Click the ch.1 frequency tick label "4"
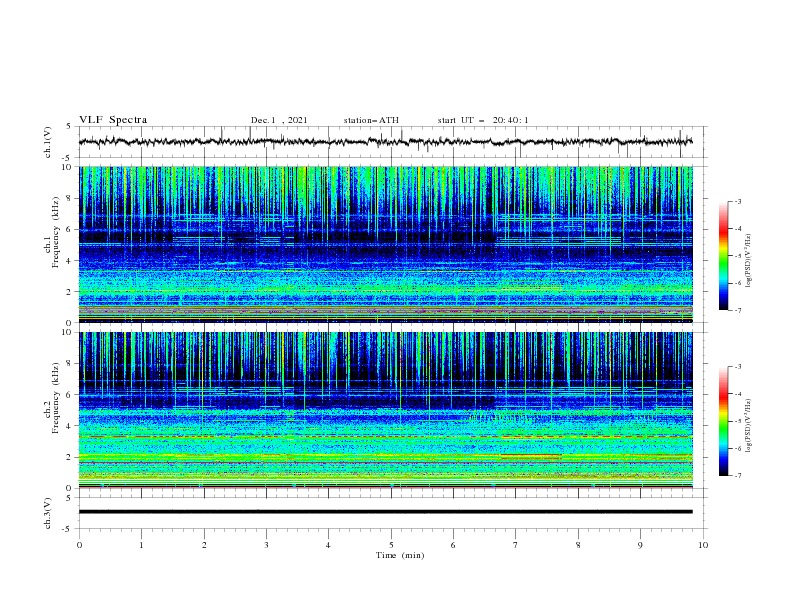792x612 pixels. (x=70, y=261)
